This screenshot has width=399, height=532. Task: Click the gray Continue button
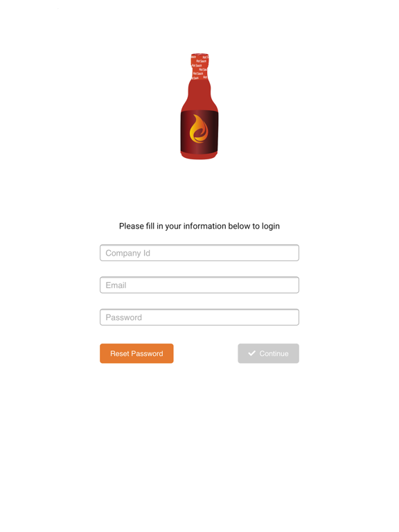(x=268, y=353)
